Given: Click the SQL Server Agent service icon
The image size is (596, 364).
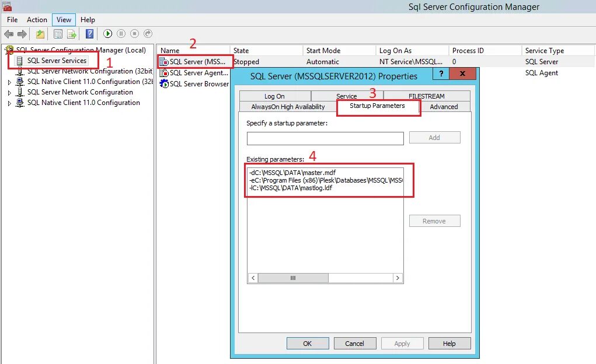Looking at the screenshot, I should pos(164,72).
